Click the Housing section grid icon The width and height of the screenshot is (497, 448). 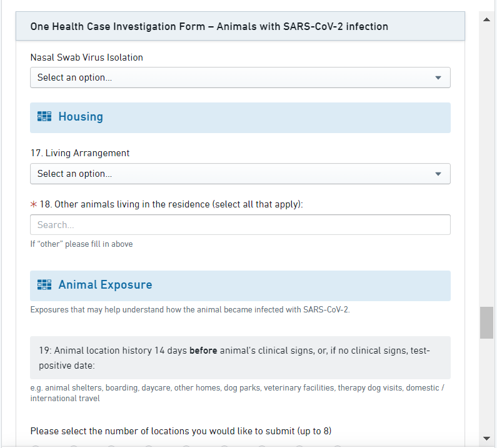(x=44, y=117)
